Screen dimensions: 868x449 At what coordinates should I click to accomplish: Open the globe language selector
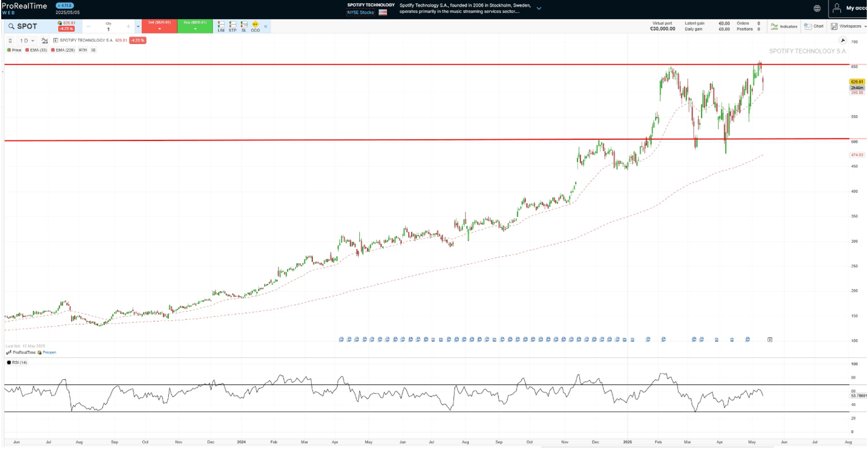click(x=817, y=8)
